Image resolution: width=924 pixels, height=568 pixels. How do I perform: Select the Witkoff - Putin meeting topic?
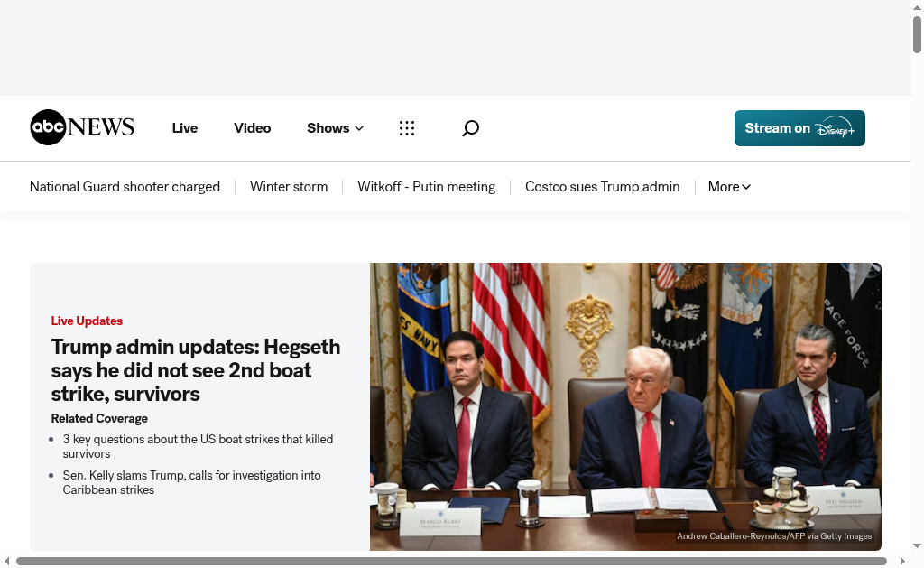coord(426,187)
